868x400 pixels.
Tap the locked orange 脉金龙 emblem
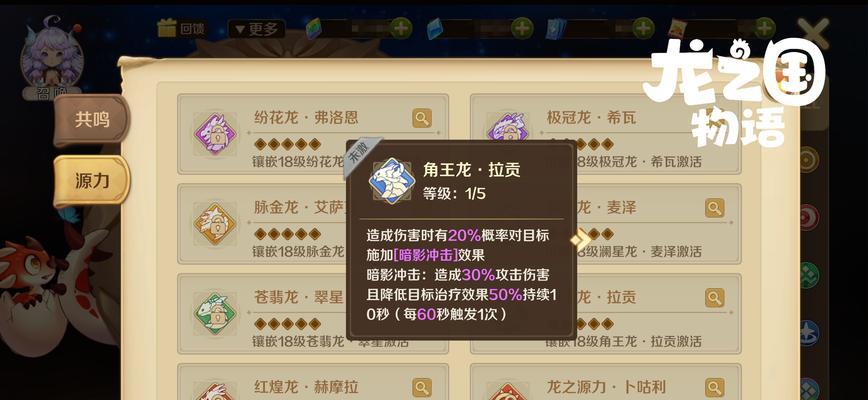coord(215,224)
